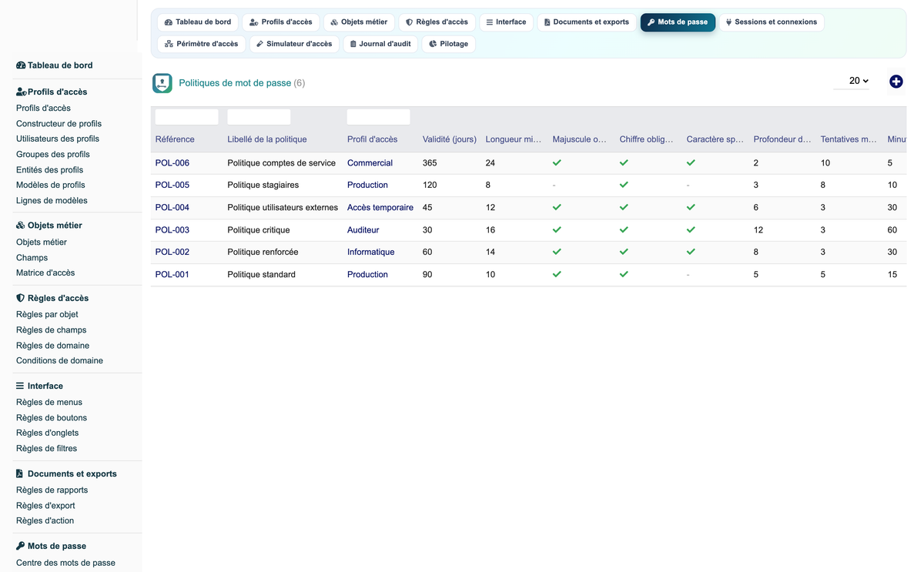Click the password policies list icon
Viewport: 924px width, 572px height.
point(162,83)
